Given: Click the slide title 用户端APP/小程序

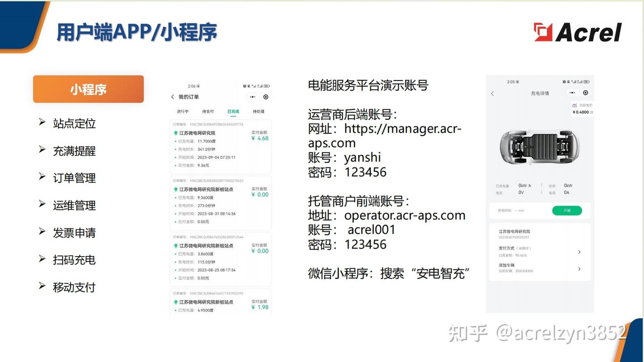Looking at the screenshot, I should (137, 32).
